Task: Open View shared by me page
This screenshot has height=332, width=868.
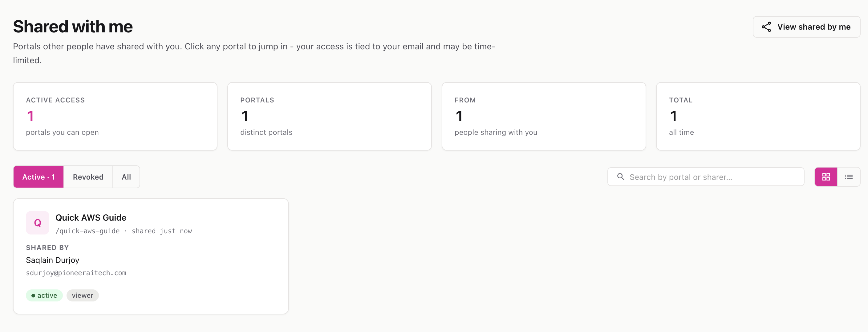Action: [x=806, y=27]
